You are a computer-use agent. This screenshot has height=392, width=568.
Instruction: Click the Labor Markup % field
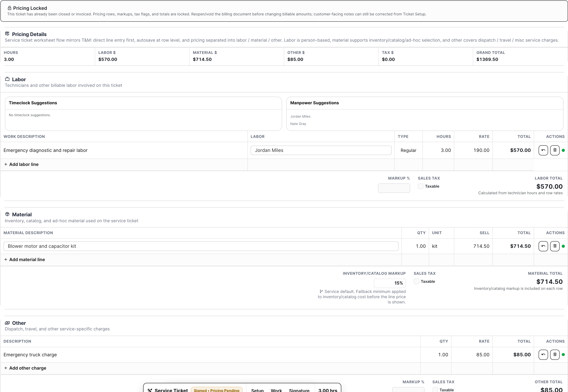pyautogui.click(x=394, y=188)
